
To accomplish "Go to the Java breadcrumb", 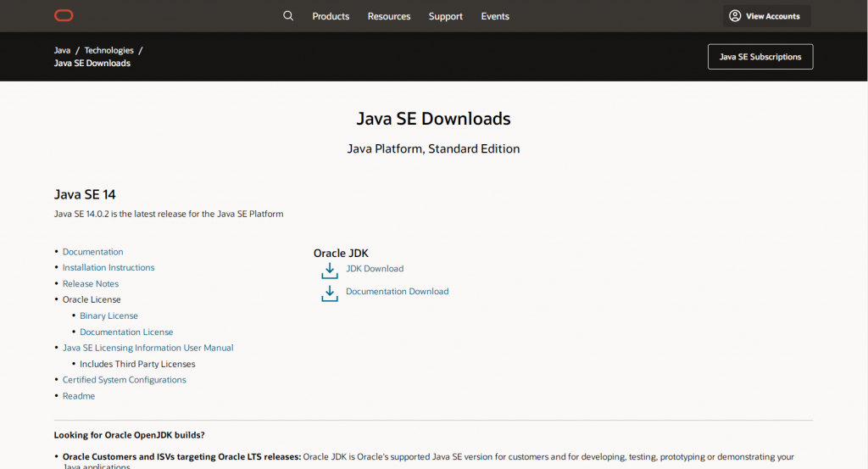I will pos(62,50).
